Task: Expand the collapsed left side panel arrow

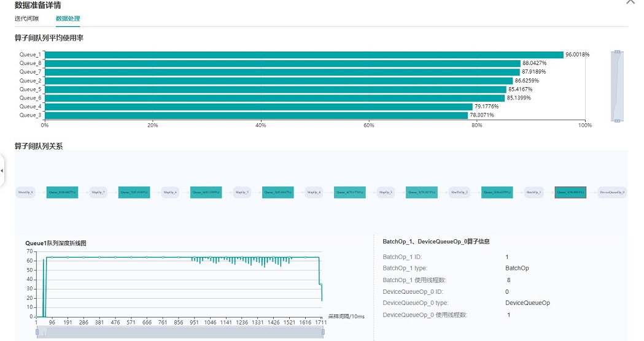Action: pyautogui.click(x=2, y=170)
